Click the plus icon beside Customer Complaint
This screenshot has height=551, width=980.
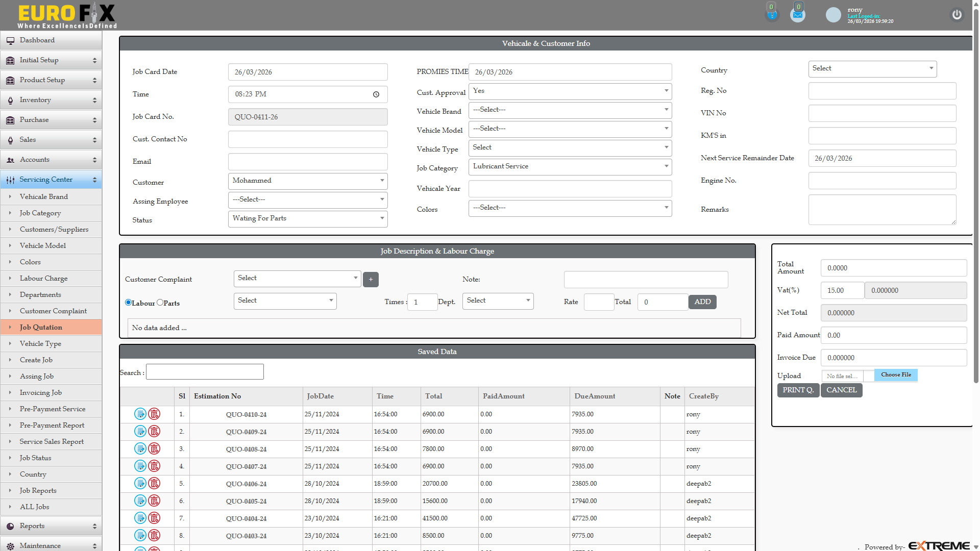[x=371, y=280]
